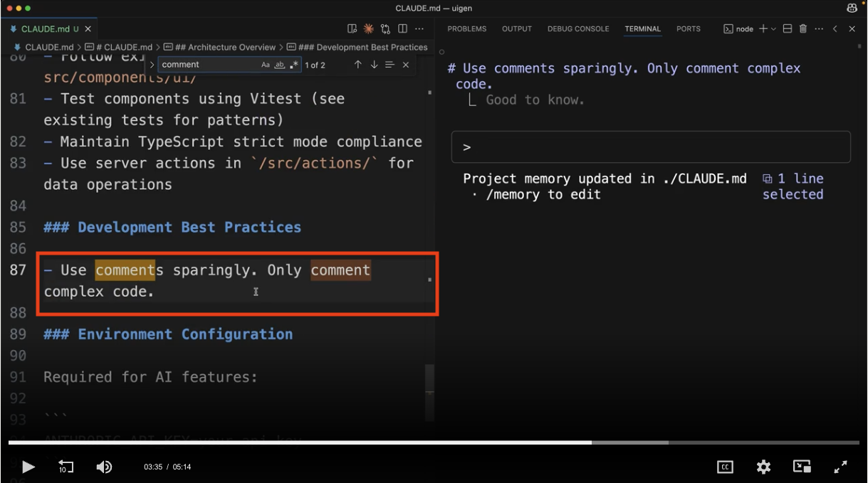
Task: Click '1 line selected' indicator
Action: point(793,186)
